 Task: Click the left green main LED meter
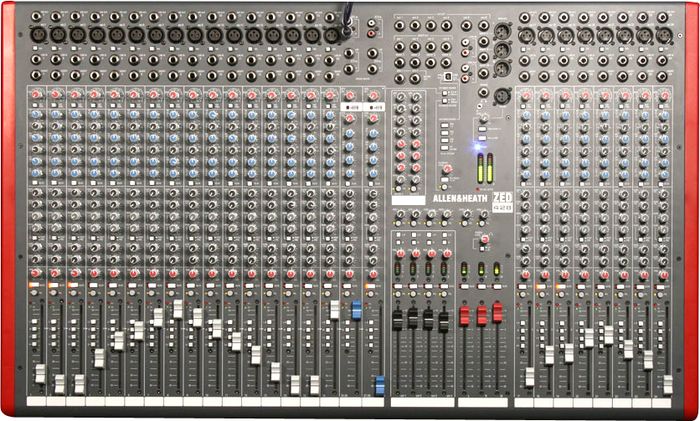click(480, 168)
